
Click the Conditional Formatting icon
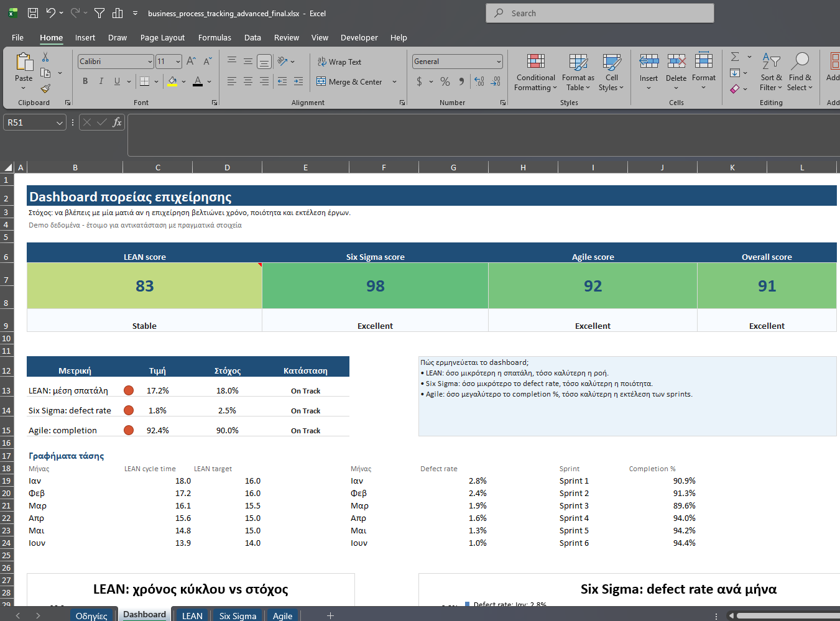(x=535, y=62)
